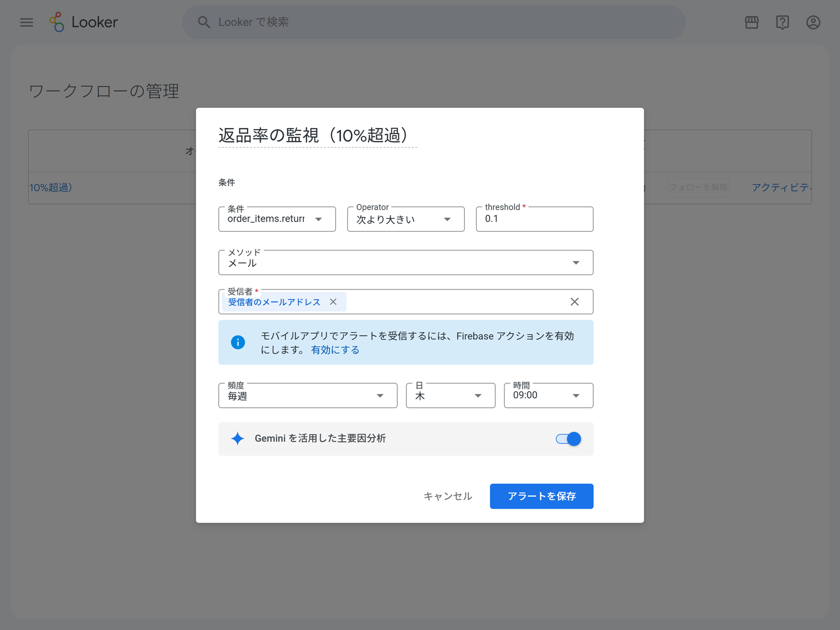Screen dimensions: 840x630
Task: Open the 時間 09:00 dropdown
Action: (549, 395)
